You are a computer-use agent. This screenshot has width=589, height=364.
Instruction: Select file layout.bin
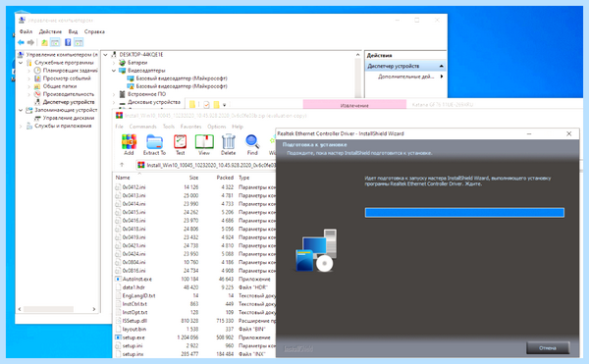tap(134, 329)
